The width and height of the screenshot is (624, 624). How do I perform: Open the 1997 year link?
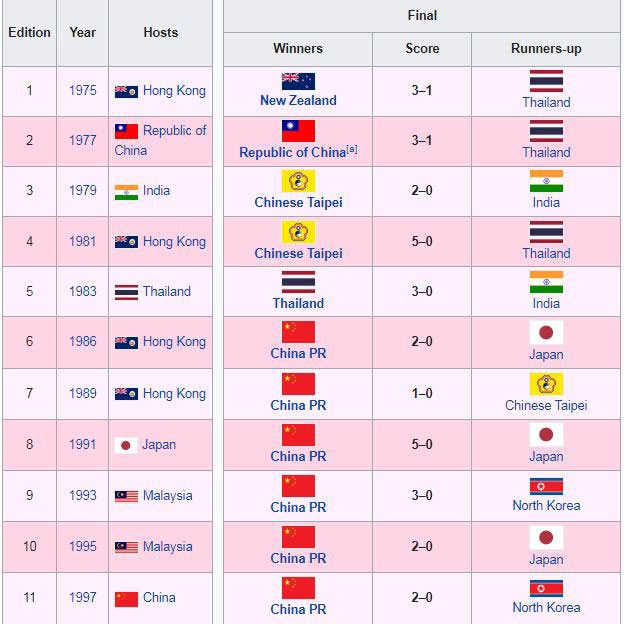point(83,597)
